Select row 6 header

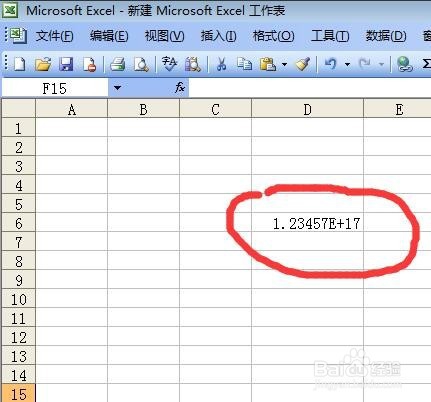pyautogui.click(x=18, y=223)
